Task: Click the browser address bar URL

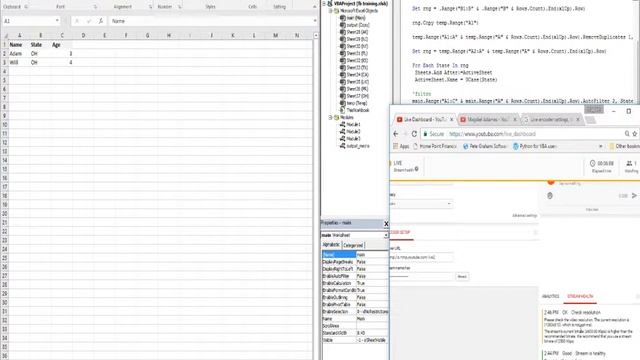Action: 492,134
